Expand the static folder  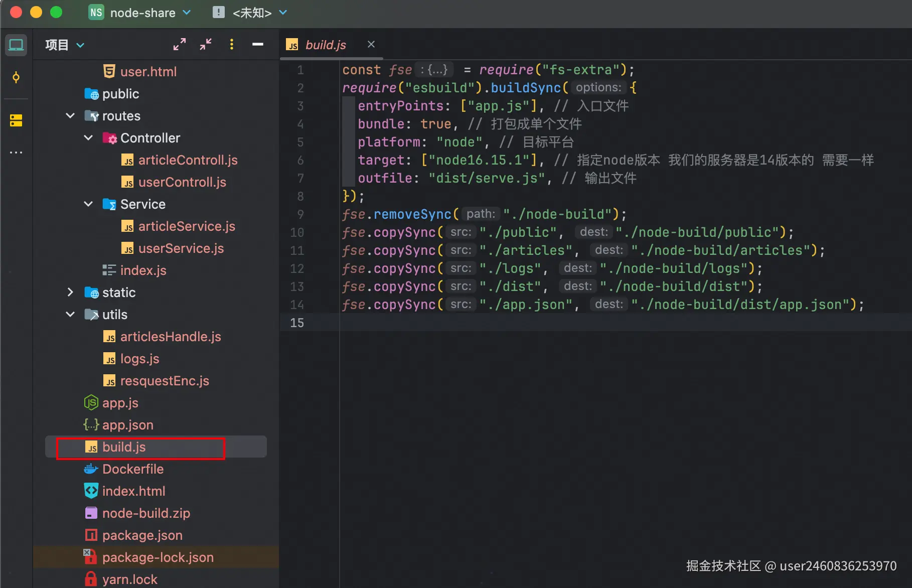pyautogui.click(x=70, y=292)
